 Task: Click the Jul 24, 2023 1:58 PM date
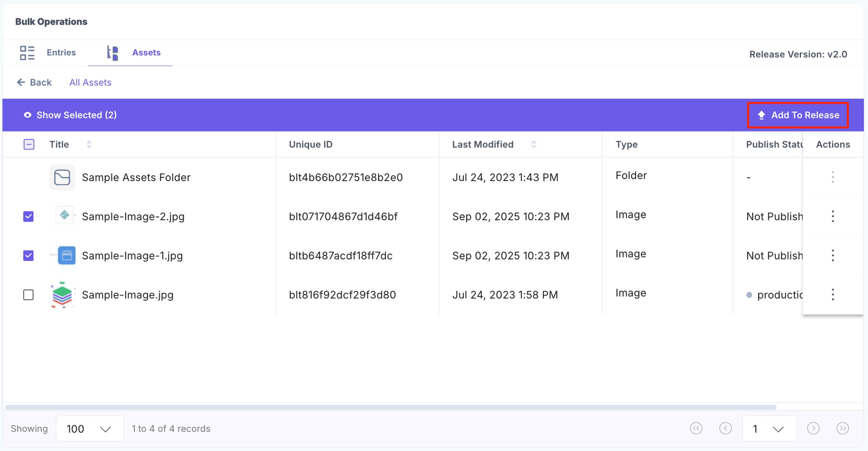point(505,295)
